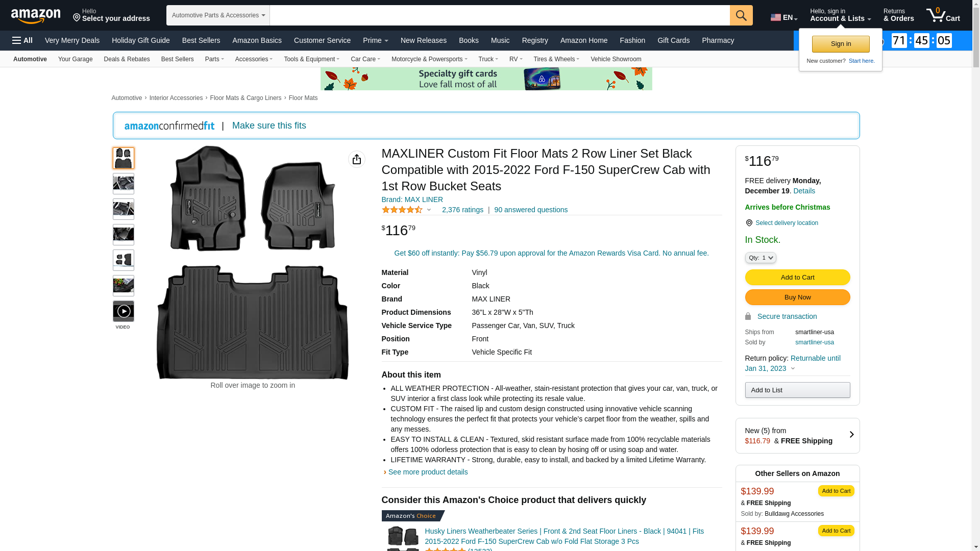Click the Add to Cart button
Screen dimensions: 980x551
pos(797,278)
